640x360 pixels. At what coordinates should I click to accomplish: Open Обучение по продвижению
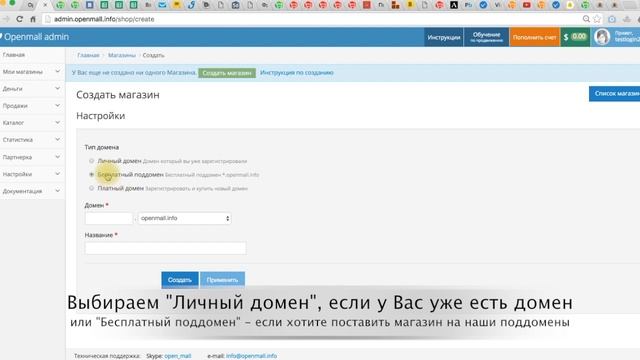coord(487,37)
